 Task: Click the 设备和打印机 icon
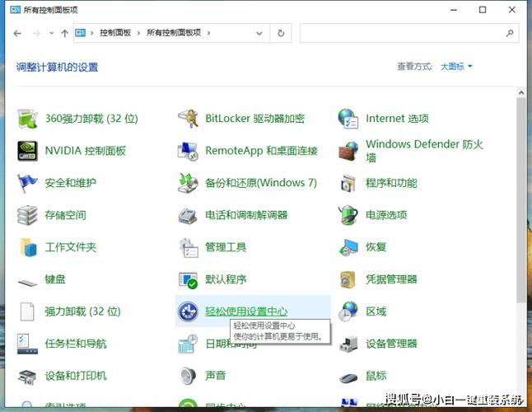pyautogui.click(x=27, y=376)
